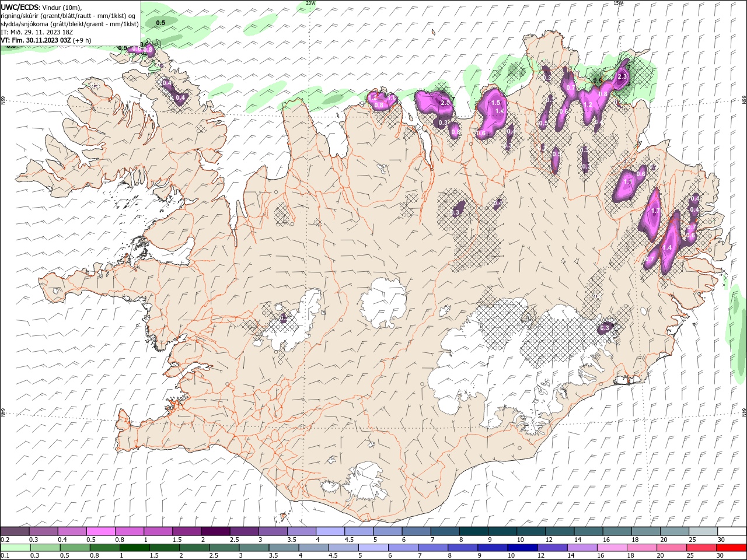Pick the mauve 0.3 snow swatch
The image size is (747, 560).
click(x=44, y=531)
